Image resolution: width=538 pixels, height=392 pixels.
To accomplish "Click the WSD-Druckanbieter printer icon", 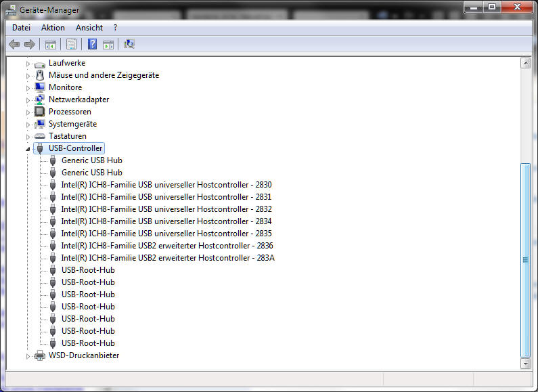I will coord(40,355).
